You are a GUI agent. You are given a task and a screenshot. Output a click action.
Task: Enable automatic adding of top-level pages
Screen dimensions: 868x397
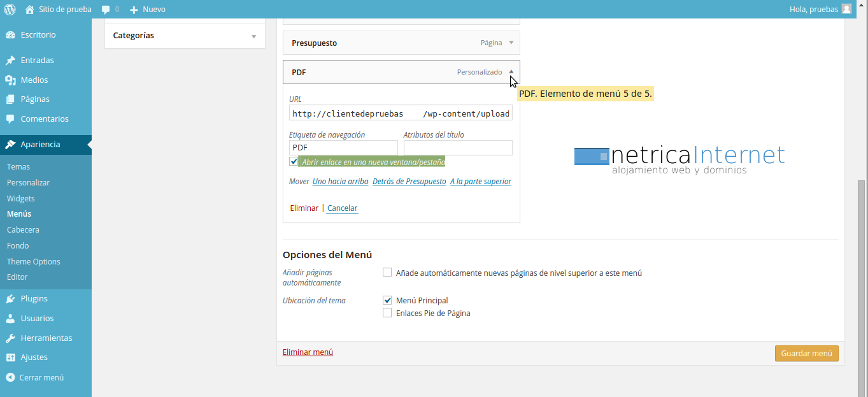[x=387, y=273]
